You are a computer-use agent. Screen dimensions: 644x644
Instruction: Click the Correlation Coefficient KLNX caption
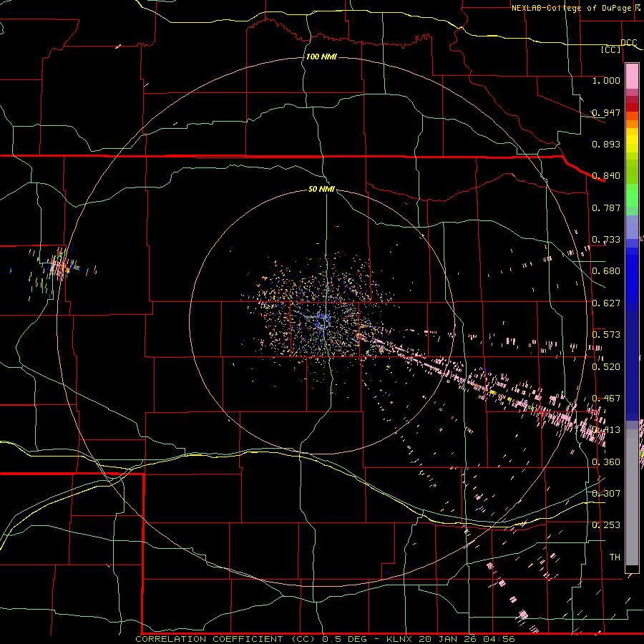coord(325,639)
